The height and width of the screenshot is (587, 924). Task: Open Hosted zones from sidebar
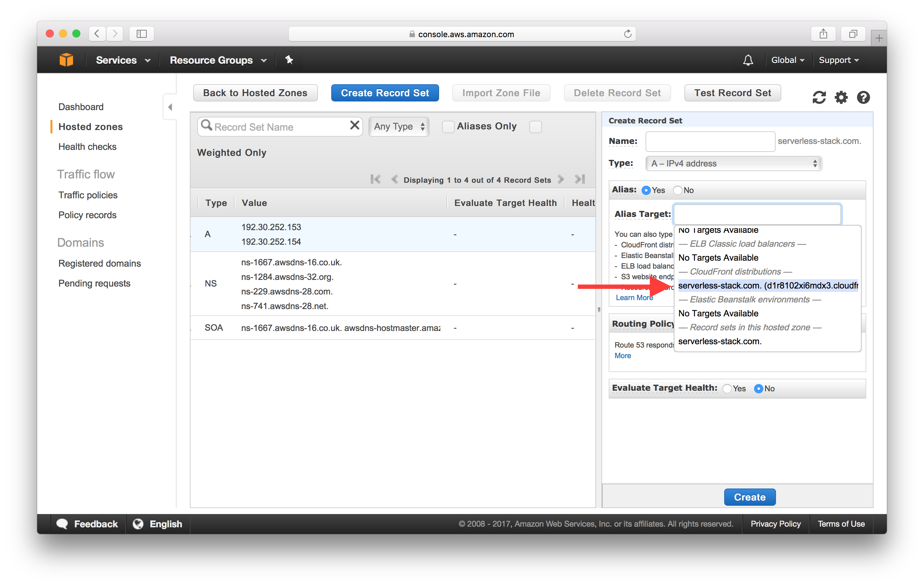click(x=90, y=126)
